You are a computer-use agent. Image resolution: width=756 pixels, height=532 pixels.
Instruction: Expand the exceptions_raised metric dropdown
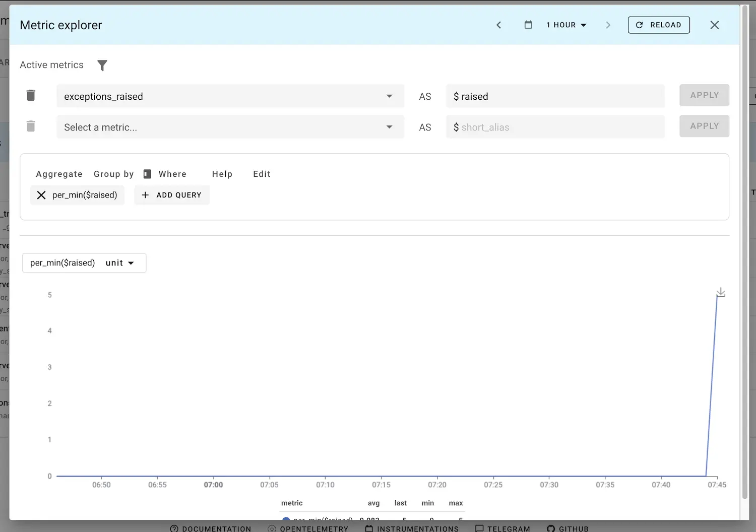coord(389,96)
